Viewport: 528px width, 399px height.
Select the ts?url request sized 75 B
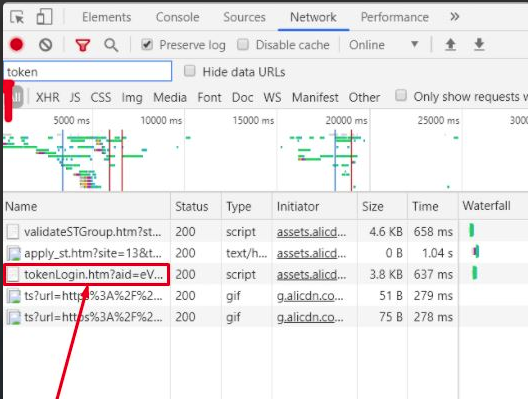pyautogui.click(x=265, y=317)
